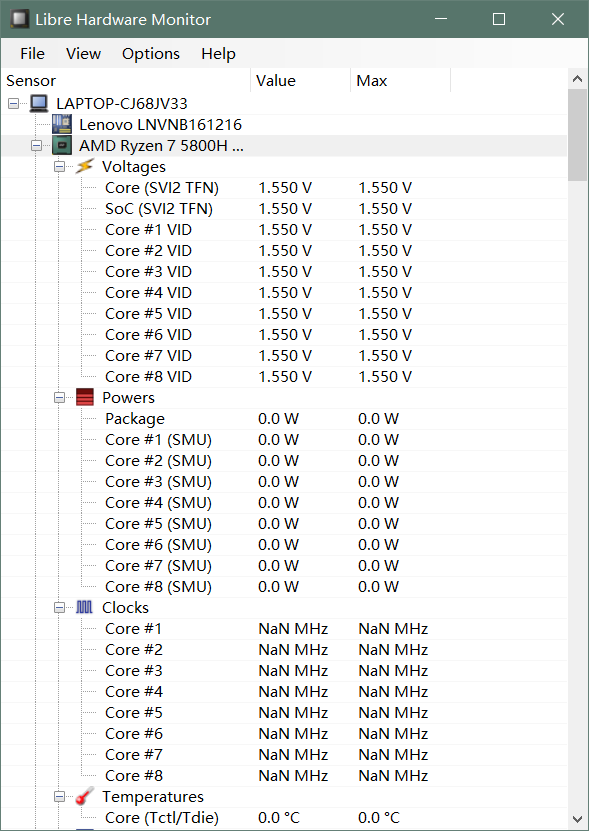The width and height of the screenshot is (589, 831).
Task: Click the motherboard icon beside Lenovo LNVNB161216
Action: click(62, 125)
